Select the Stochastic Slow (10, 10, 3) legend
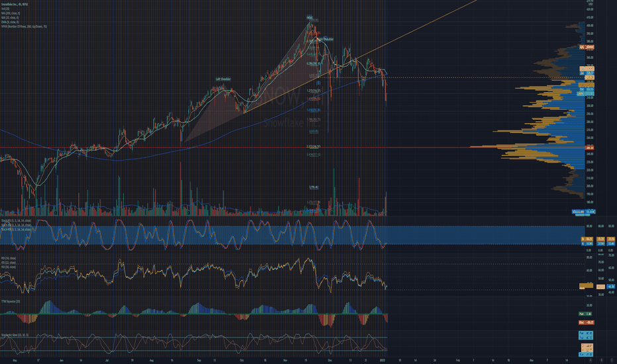Screen dimensions: 617x364 (15, 336)
